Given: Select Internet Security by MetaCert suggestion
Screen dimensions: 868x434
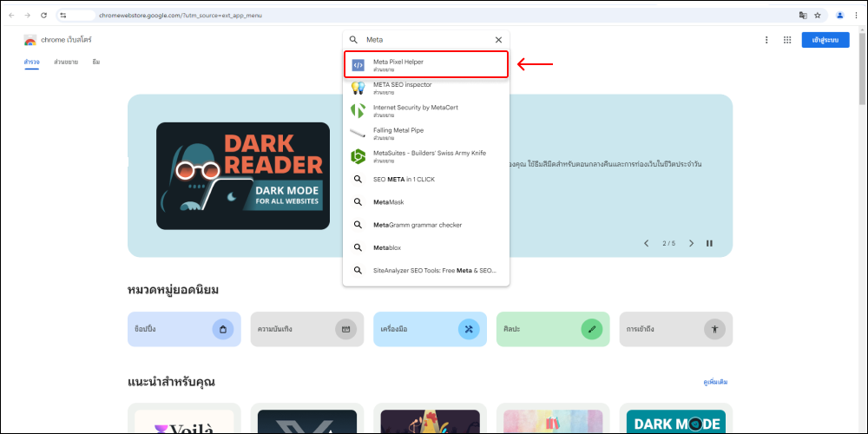Looking at the screenshot, I should point(425,111).
